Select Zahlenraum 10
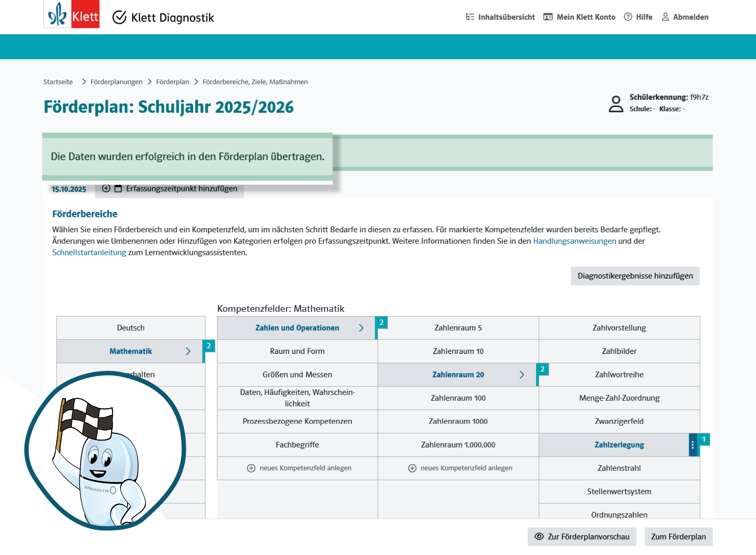This screenshot has width=756, height=555. tap(458, 352)
